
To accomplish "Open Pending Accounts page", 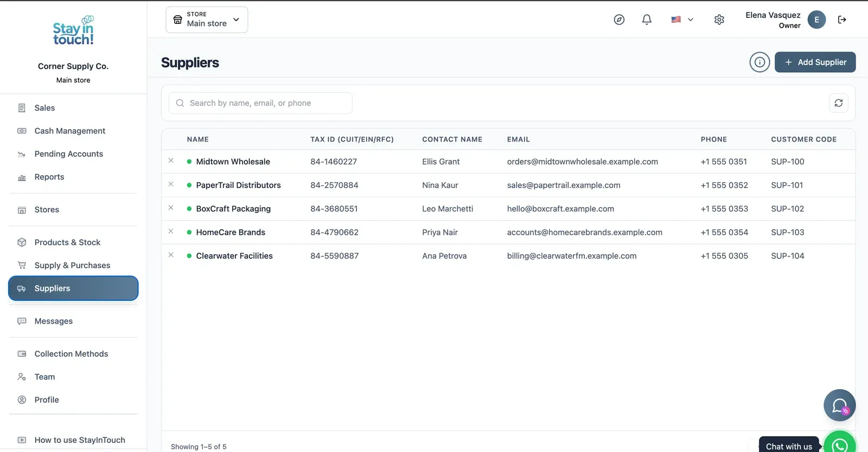I will point(73,154).
